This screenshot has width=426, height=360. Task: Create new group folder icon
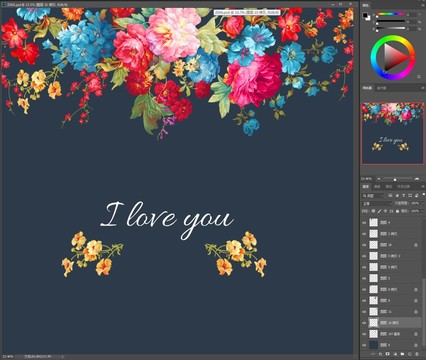[402, 354]
